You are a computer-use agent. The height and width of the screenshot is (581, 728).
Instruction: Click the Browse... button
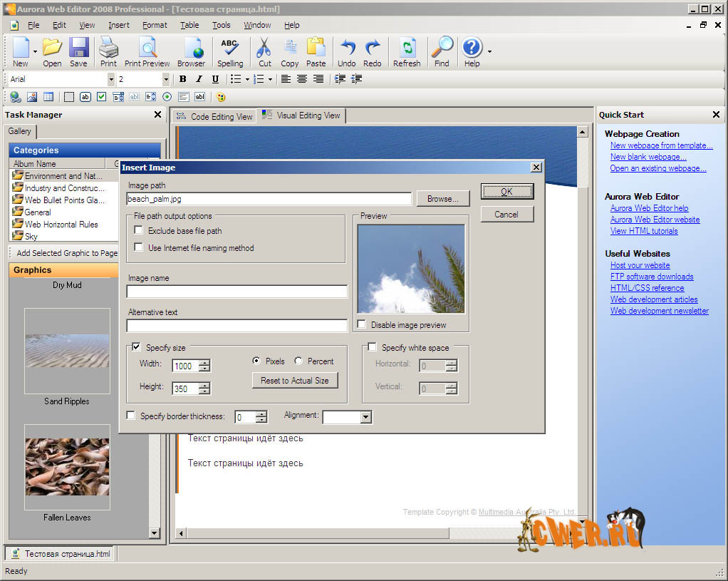(443, 199)
